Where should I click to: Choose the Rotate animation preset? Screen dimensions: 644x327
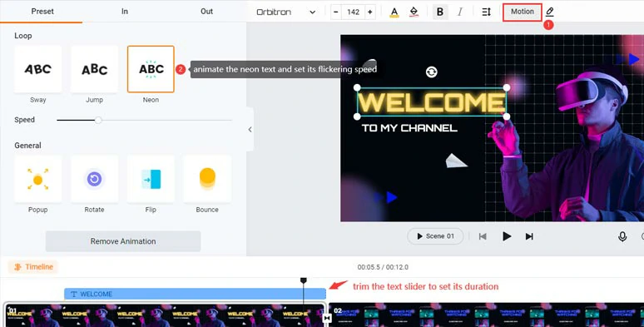click(x=94, y=179)
